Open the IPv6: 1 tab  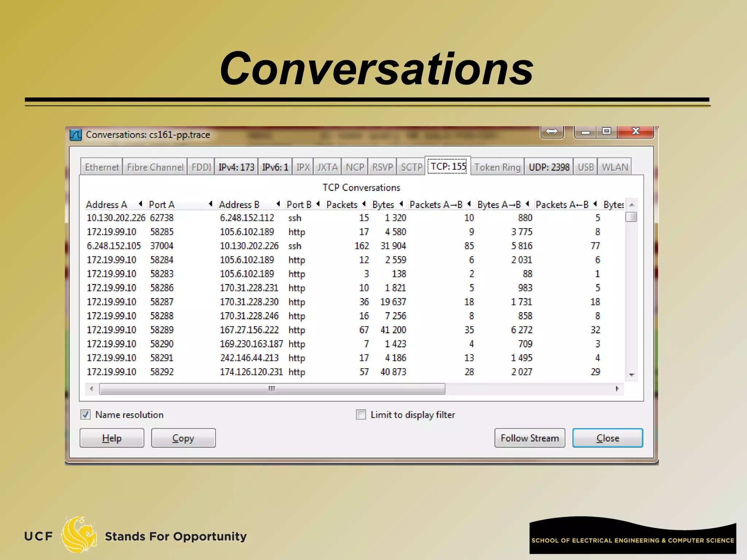tap(275, 167)
